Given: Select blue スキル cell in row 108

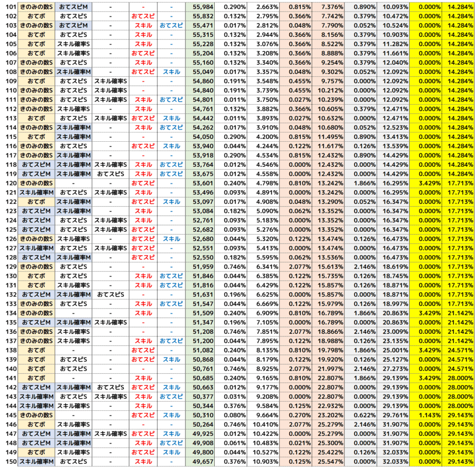Looking at the screenshot, I should coord(171,72).
